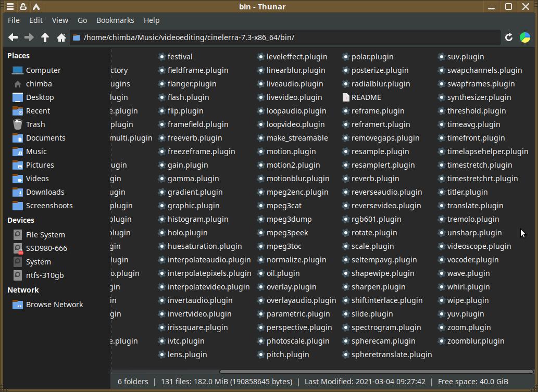Select spheretranslate.plugin
Viewport: 538px width, 392px height.
point(387,355)
